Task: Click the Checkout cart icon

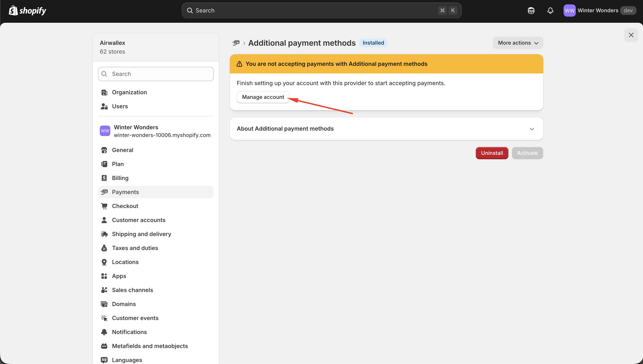Action: 104,206
